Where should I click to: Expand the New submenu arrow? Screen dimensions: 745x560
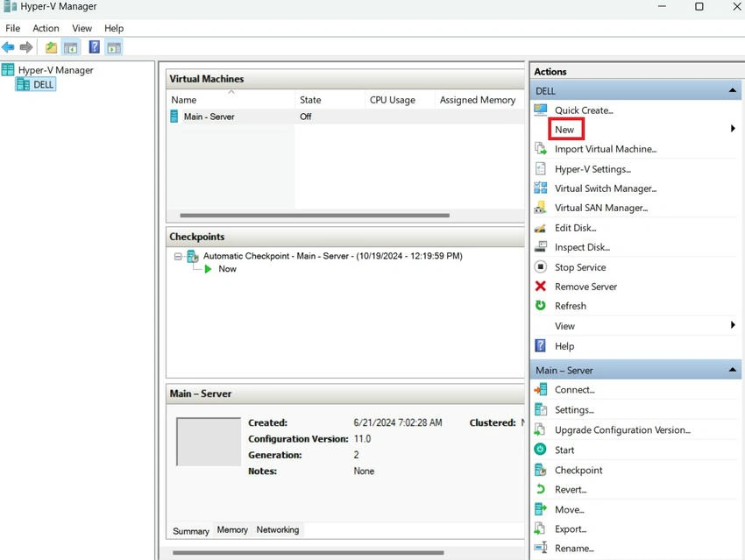point(733,129)
